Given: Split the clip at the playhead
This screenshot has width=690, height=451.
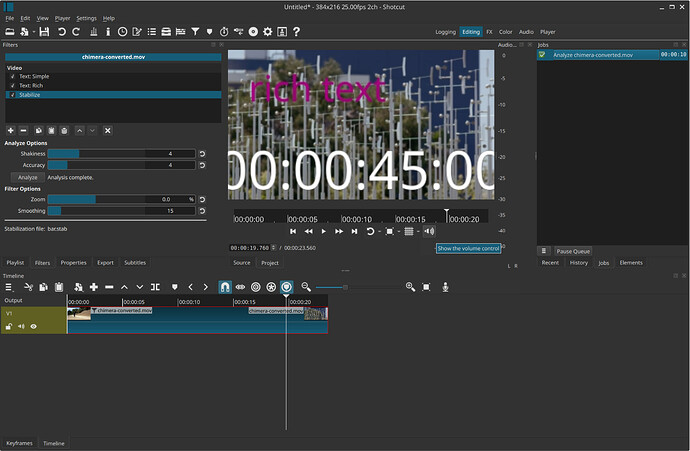Looking at the screenshot, I should pos(155,287).
